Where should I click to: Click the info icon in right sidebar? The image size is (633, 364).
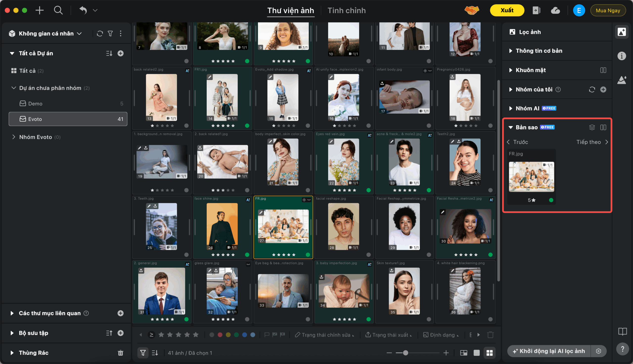coord(621,56)
